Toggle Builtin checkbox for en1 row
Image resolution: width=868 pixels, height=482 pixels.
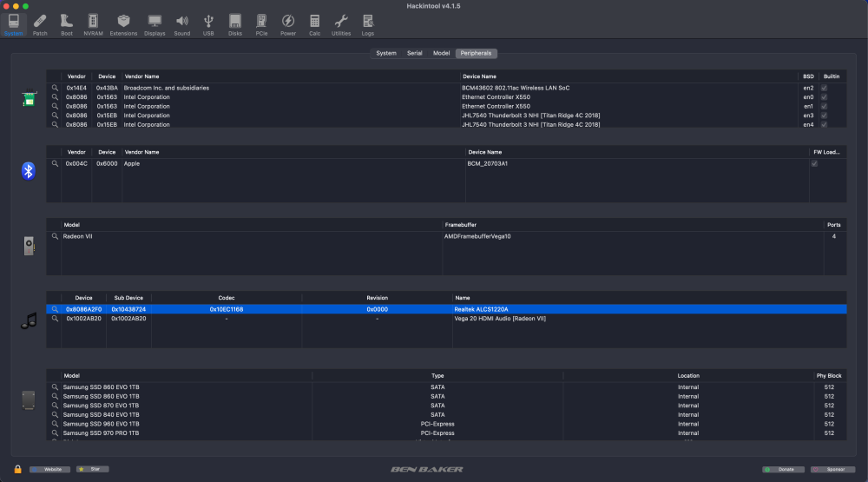[824, 106]
